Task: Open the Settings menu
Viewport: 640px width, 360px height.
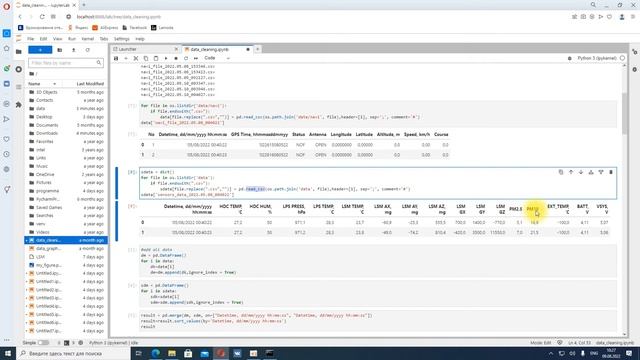Action: pos(121,39)
